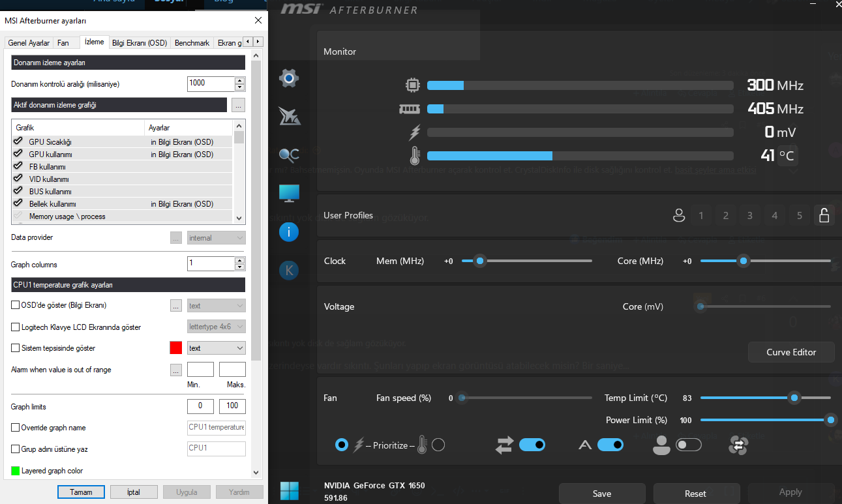Image resolution: width=842 pixels, height=504 pixels.
Task: Select user profile slot 1
Action: 701,216
